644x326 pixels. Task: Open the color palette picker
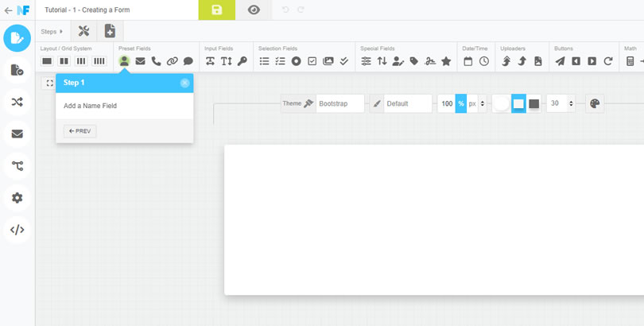click(595, 103)
